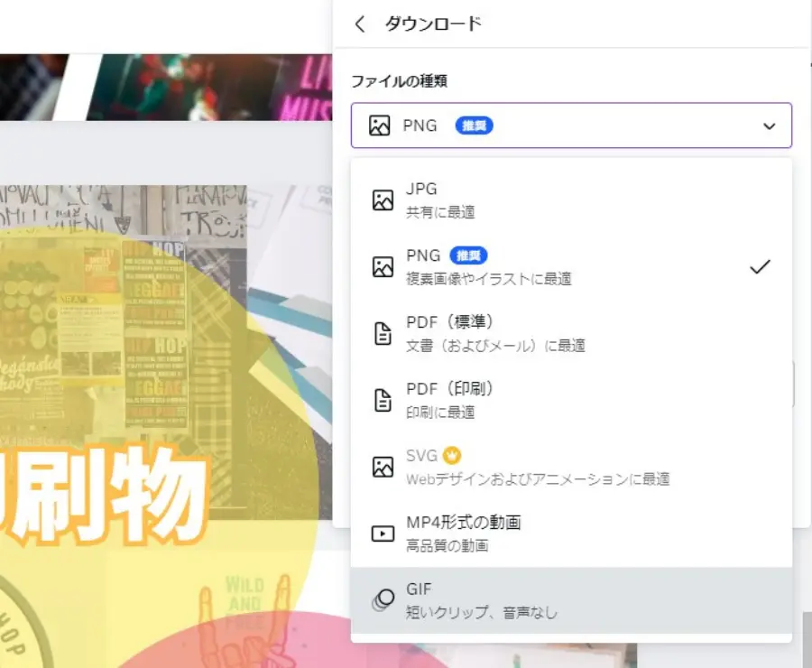Select PDF（印刷） option
Viewport: 812px width, 668px height.
571,400
